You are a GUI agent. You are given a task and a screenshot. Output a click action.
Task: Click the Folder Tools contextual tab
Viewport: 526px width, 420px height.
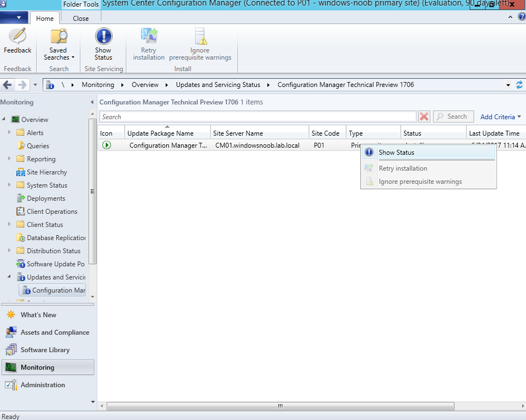[81, 4]
